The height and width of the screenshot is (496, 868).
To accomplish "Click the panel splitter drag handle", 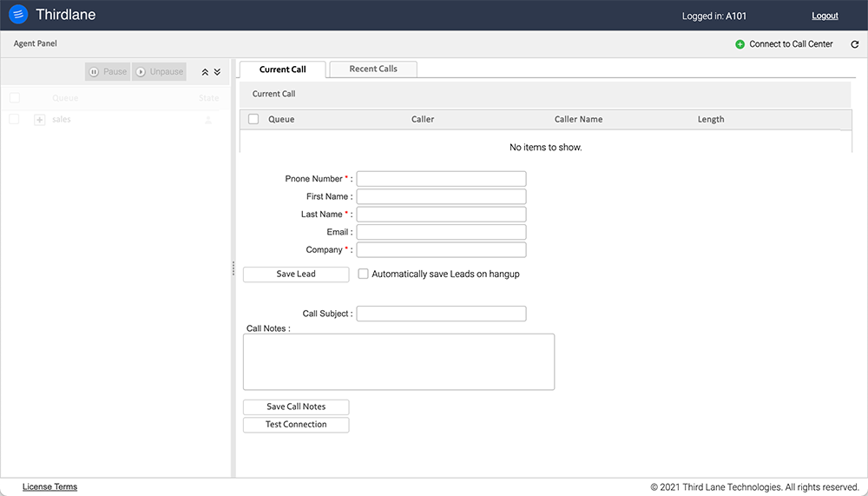I will [233, 269].
